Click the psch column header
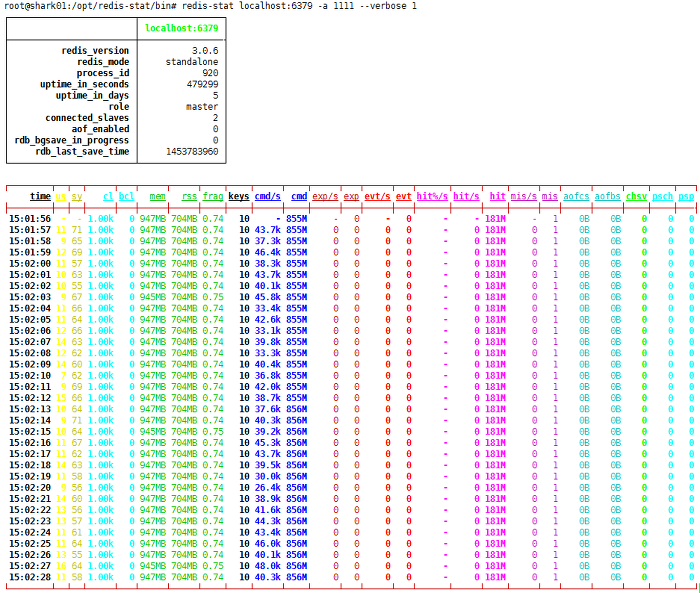The height and width of the screenshot is (593, 700). pyautogui.click(x=662, y=196)
